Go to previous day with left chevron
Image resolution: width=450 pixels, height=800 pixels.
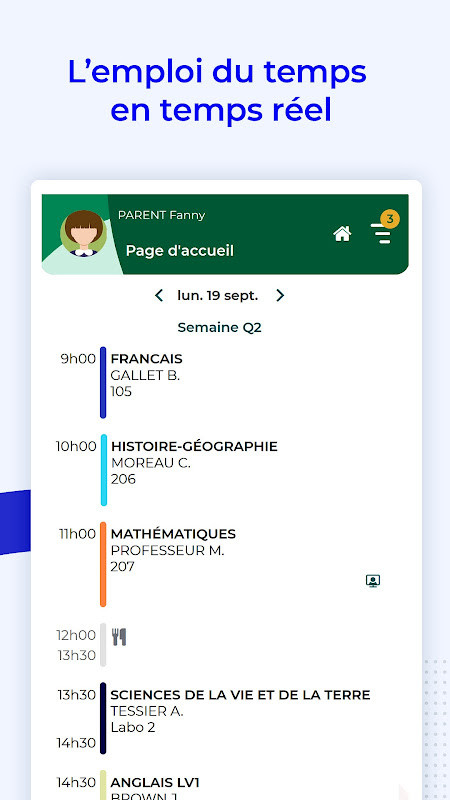point(159,295)
